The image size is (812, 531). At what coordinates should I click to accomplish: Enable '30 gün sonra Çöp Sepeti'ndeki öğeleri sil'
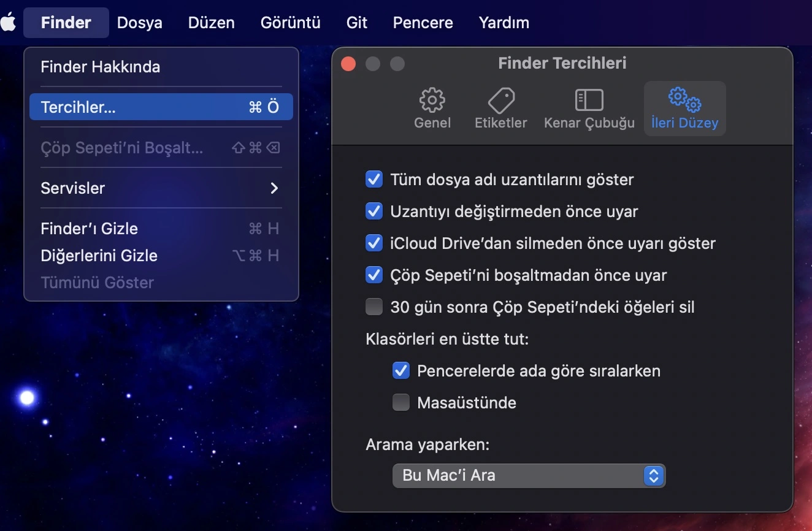374,307
